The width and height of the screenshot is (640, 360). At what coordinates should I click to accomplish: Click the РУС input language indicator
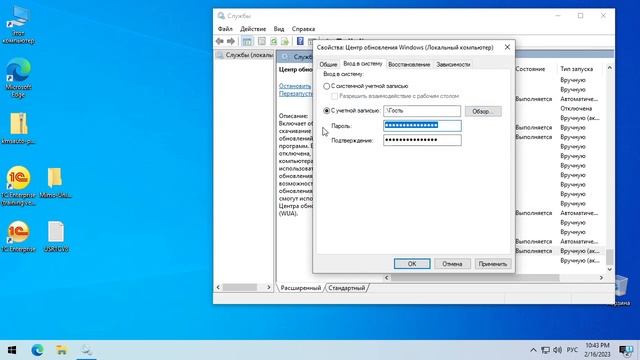pos(572,350)
